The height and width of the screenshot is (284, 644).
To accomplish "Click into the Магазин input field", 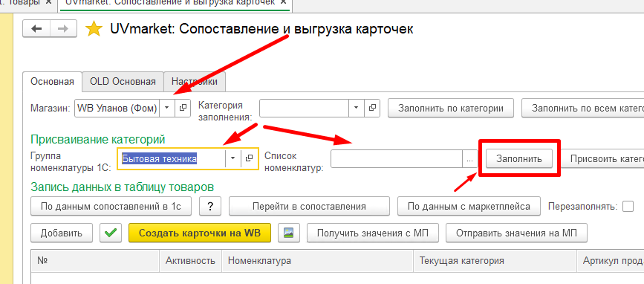I will point(117,108).
